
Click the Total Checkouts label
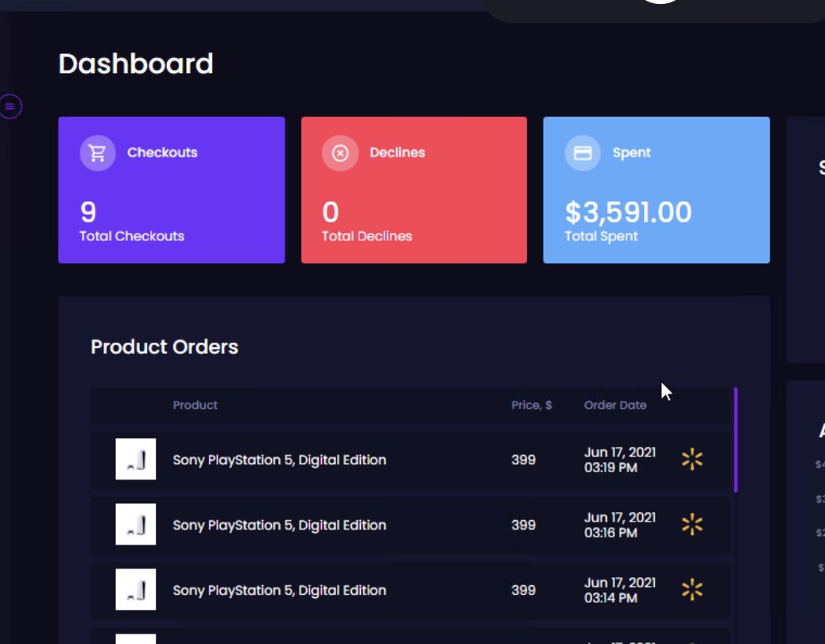point(132,236)
